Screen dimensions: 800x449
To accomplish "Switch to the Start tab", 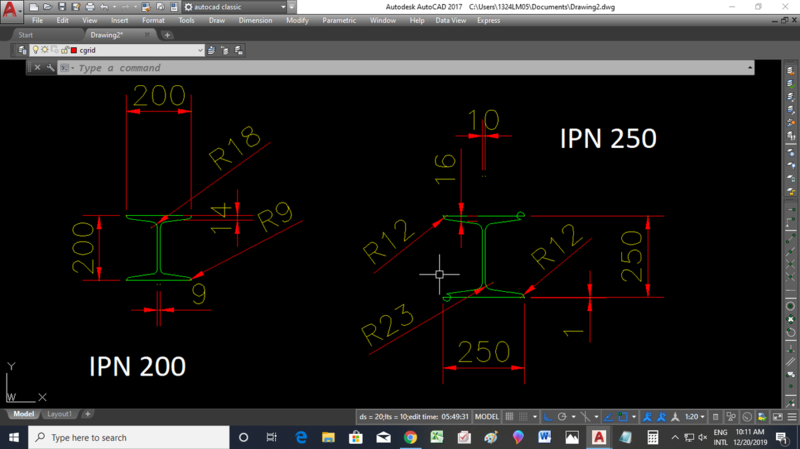I will [26, 35].
